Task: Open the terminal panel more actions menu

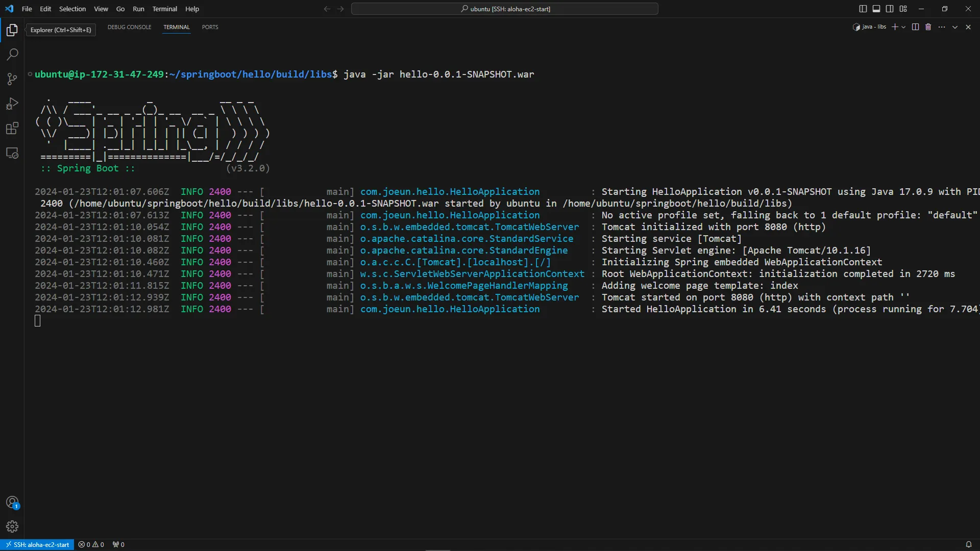Action: click(x=942, y=27)
